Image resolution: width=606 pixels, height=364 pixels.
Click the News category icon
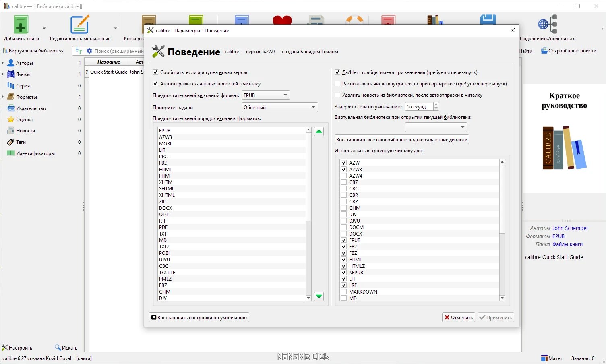11,131
